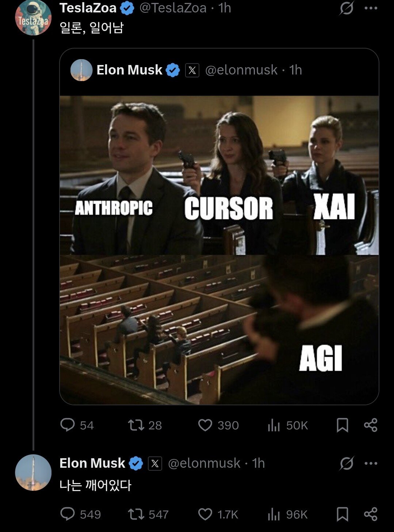Repost TeslaZoa's post with 28 reposts
This screenshot has width=394, height=532.
click(x=136, y=425)
